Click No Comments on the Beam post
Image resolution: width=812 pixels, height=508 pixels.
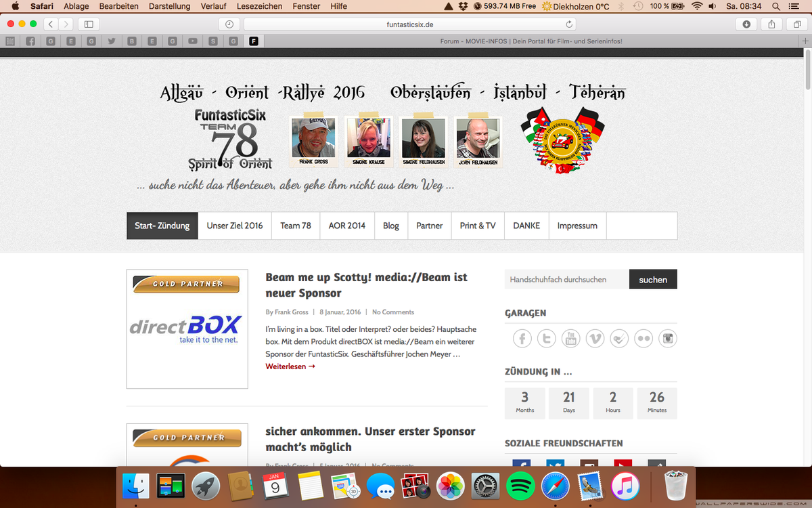click(393, 312)
